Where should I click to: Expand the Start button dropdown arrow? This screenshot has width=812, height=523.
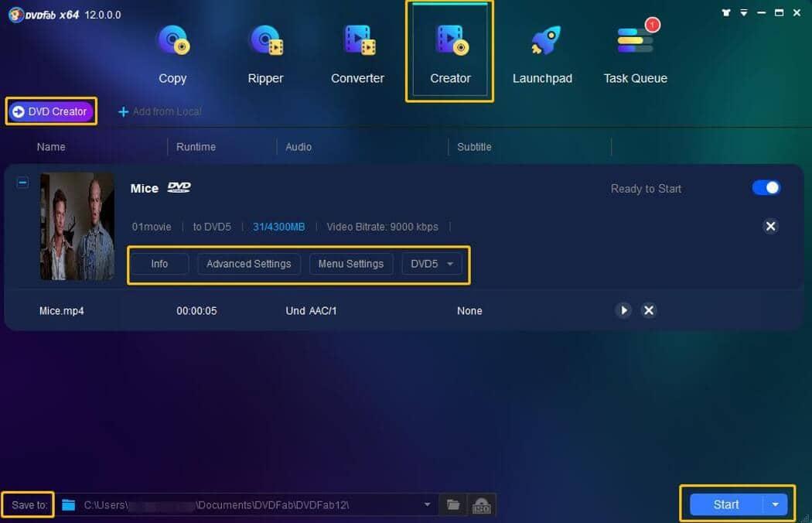pyautogui.click(x=775, y=504)
